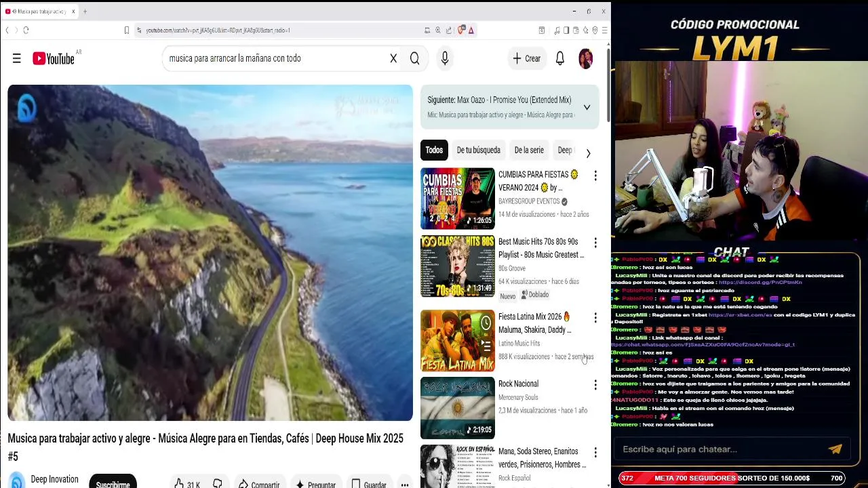
Task: Open Latino Music Hits channel link
Action: coord(519,344)
